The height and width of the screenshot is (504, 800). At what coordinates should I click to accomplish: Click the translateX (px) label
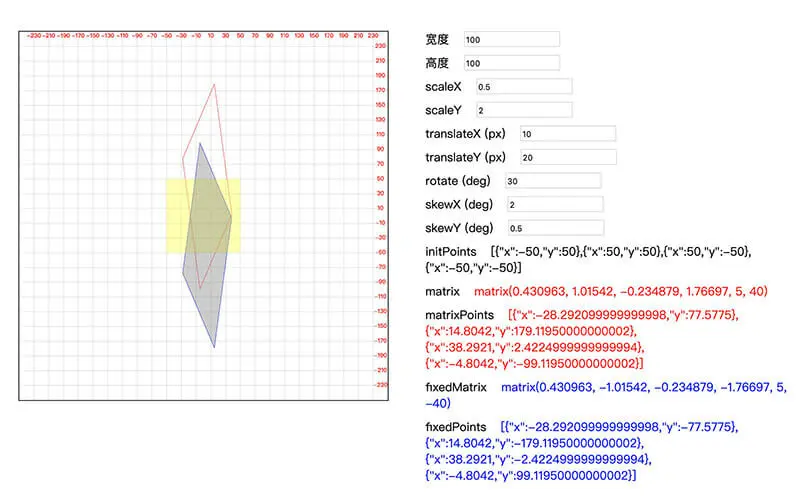[x=465, y=134]
